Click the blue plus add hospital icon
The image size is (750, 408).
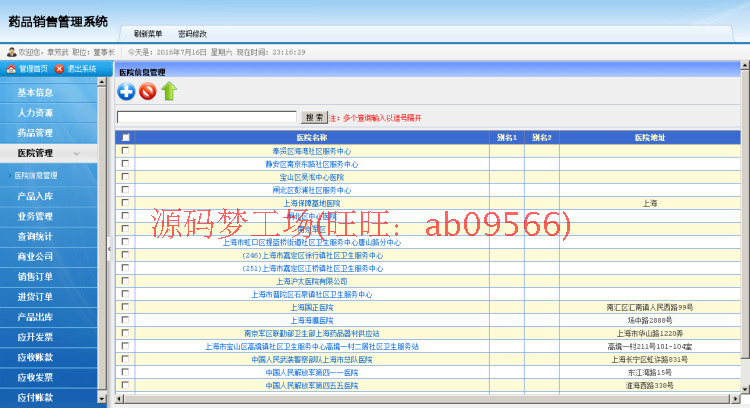click(126, 91)
